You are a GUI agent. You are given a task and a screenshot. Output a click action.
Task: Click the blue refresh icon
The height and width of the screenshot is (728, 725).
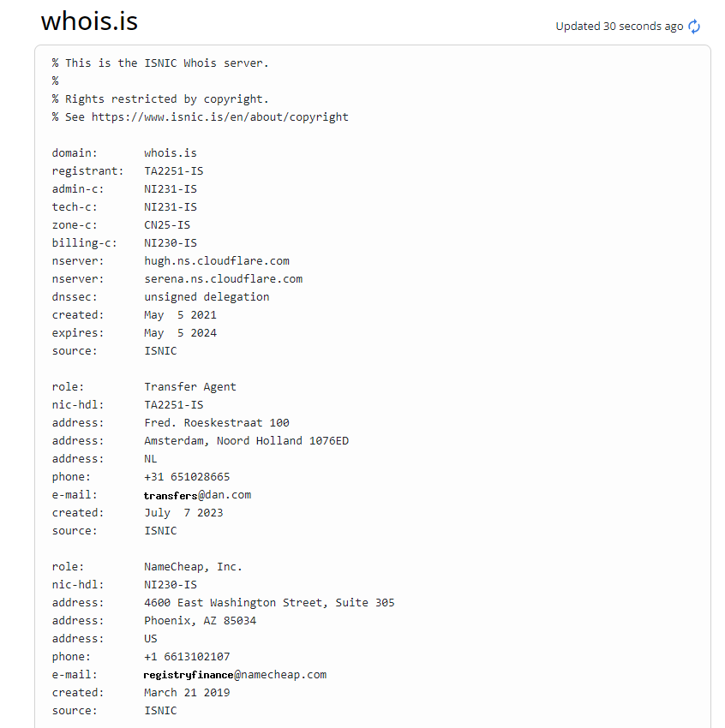(694, 27)
